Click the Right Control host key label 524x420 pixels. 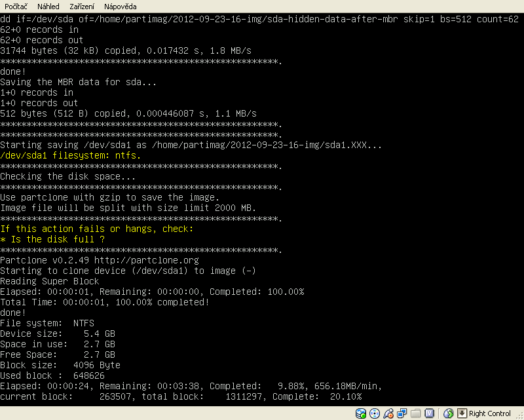(489, 413)
